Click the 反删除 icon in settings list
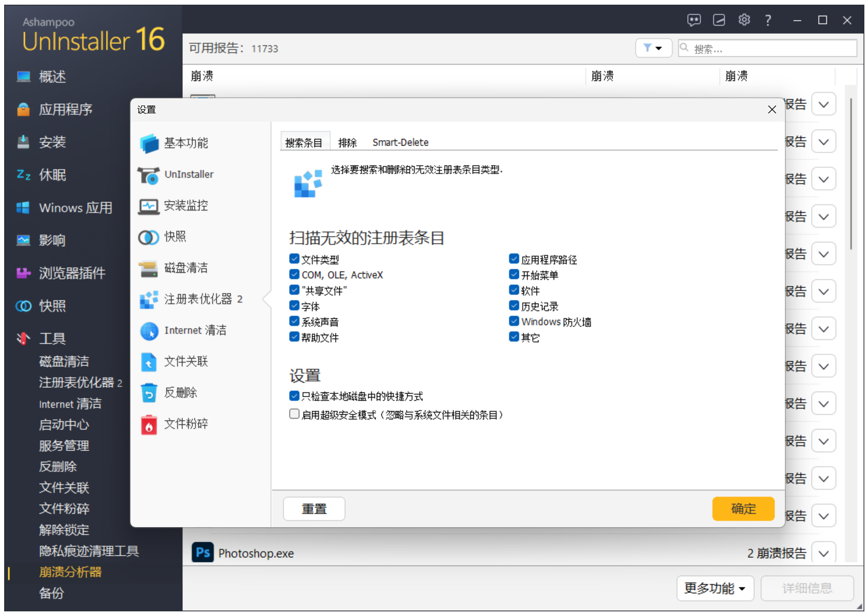 click(x=149, y=393)
